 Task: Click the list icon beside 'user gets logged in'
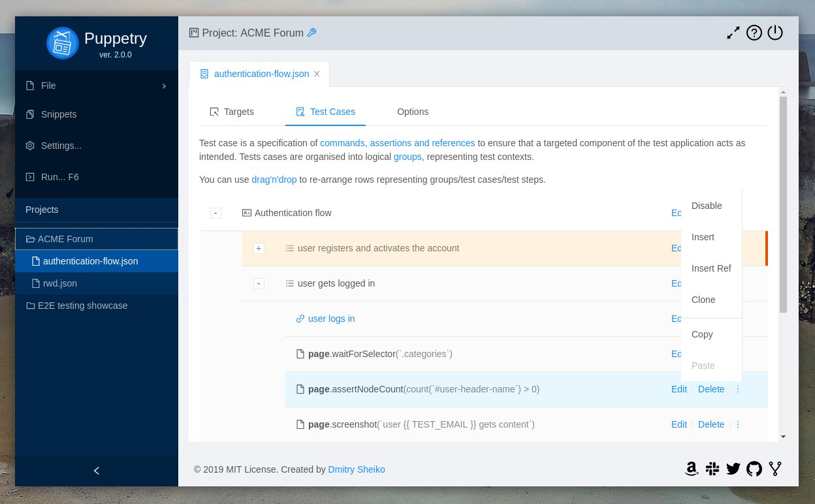coord(290,283)
